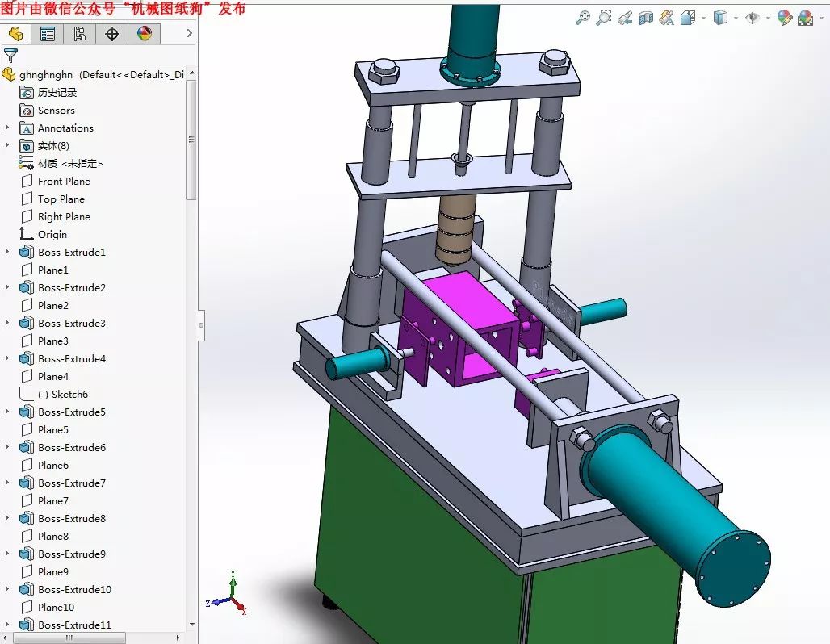This screenshot has width=830, height=644.
Task: Click the Plane3 icon in the tree
Action: (x=27, y=341)
